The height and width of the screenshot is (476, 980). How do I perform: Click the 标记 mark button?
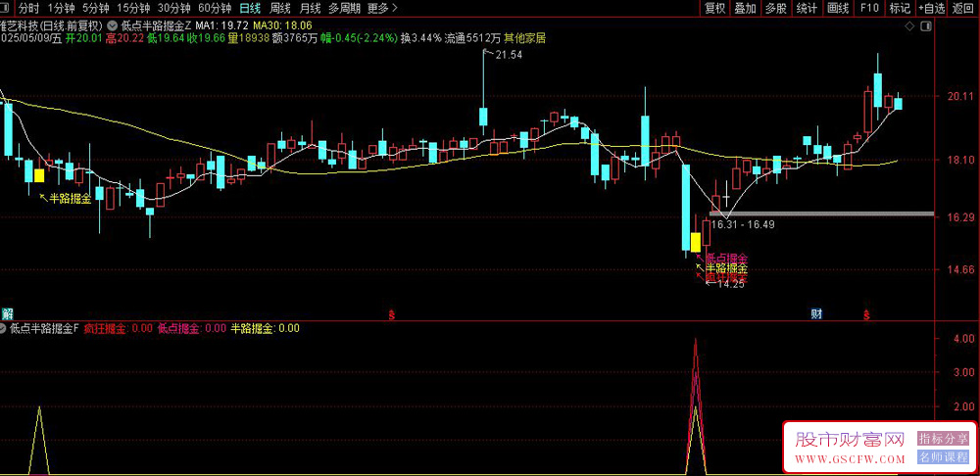pyautogui.click(x=900, y=8)
